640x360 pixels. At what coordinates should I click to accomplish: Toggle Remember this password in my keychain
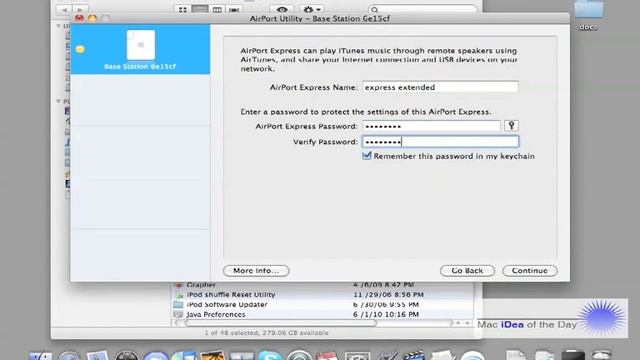tap(367, 156)
